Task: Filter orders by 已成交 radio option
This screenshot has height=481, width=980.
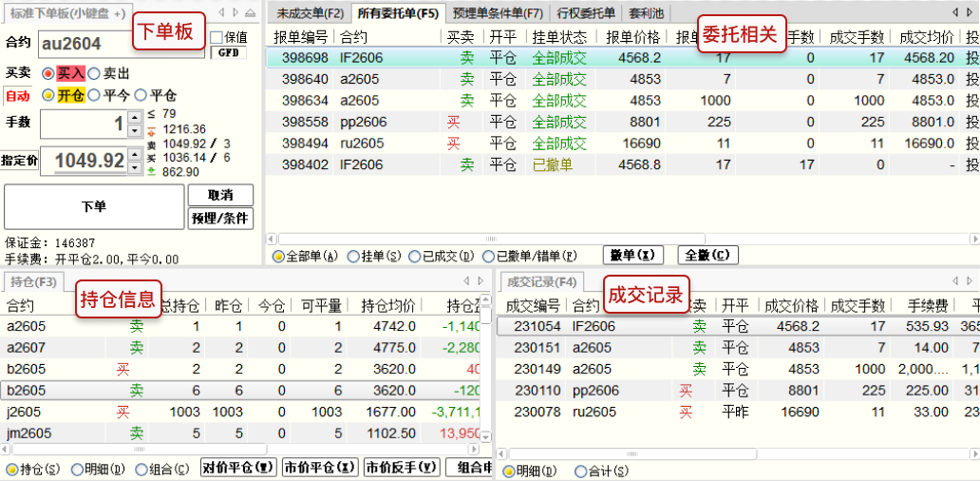Action: tap(413, 256)
